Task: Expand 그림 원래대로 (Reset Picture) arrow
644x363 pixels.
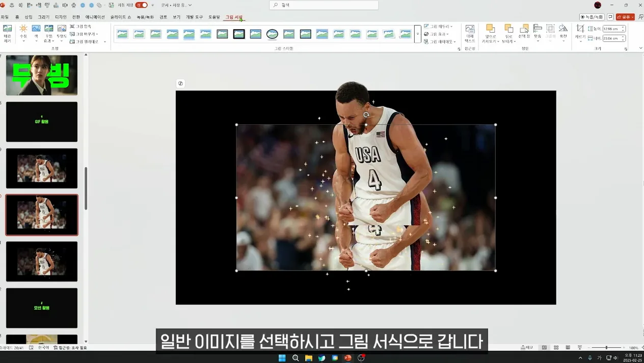Action: click(104, 42)
